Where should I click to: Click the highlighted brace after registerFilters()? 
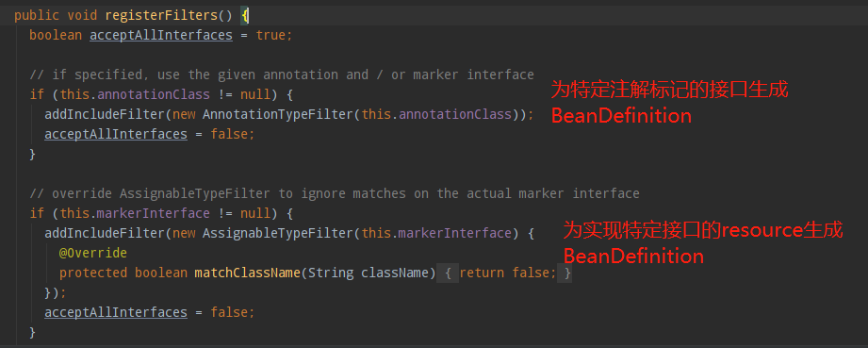[x=245, y=15]
